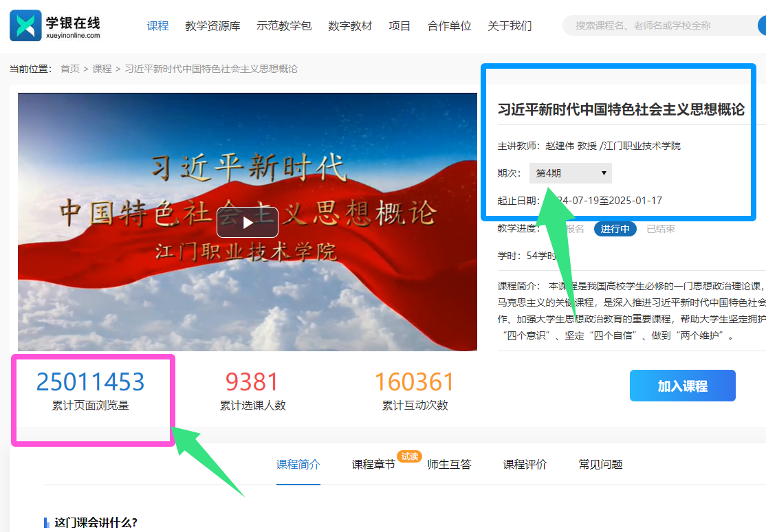This screenshot has height=532, width=766.
Task: Click the 学银在线 logo icon
Action: [x=25, y=25]
